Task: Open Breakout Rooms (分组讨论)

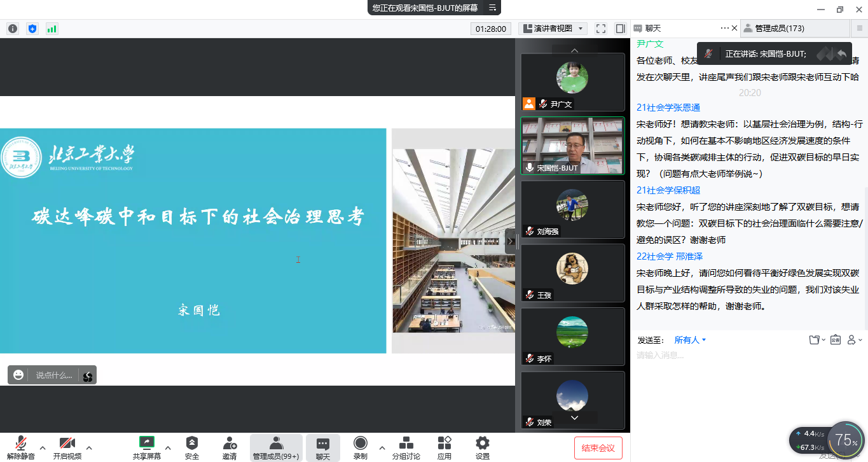Action: (406, 447)
